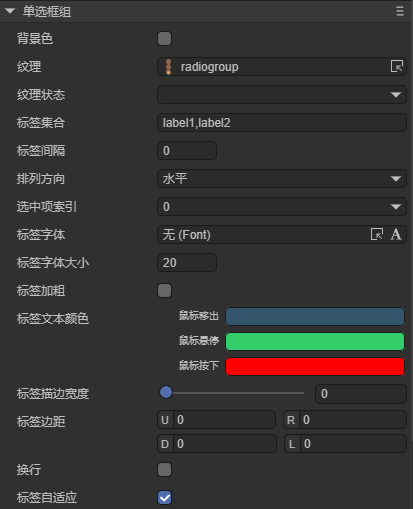Open the 选中项索引 dropdown

click(x=282, y=207)
